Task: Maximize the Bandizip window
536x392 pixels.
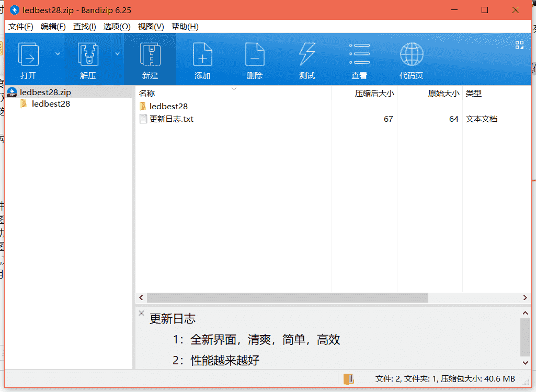Action: (x=485, y=10)
